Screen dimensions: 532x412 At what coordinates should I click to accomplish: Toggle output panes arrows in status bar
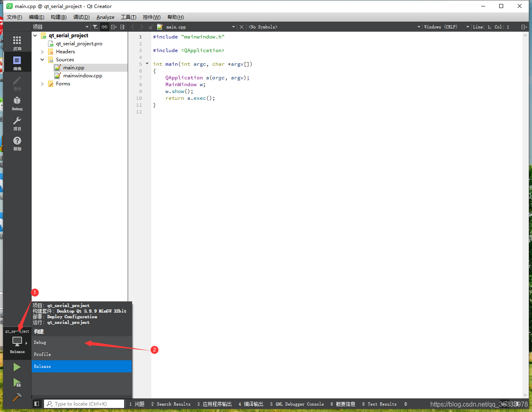click(406, 404)
